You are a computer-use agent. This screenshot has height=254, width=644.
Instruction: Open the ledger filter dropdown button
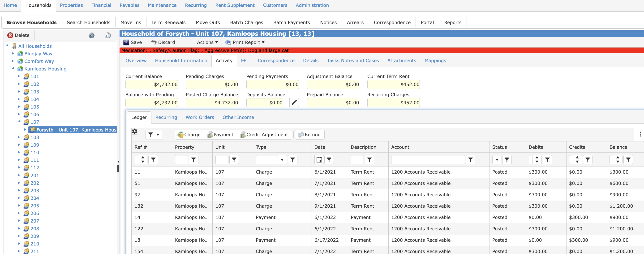154,135
